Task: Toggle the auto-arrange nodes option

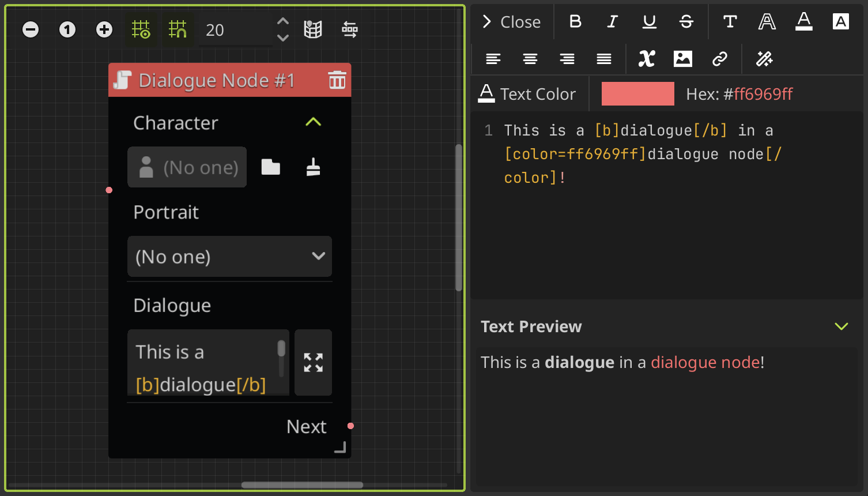Action: click(x=349, y=29)
